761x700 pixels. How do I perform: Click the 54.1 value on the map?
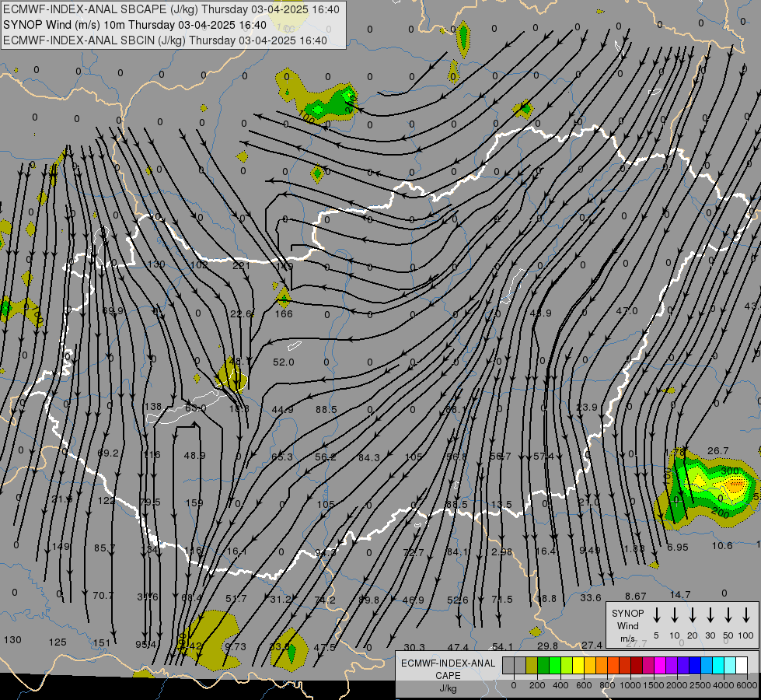click(x=502, y=647)
